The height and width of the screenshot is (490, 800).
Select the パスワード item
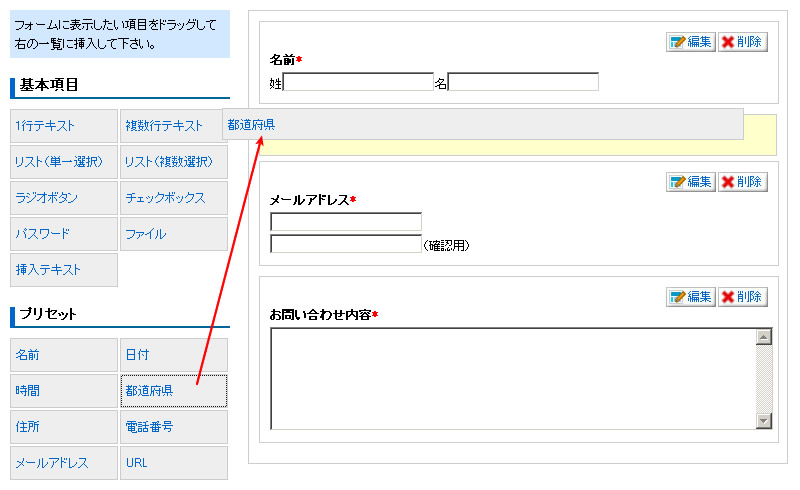point(64,234)
